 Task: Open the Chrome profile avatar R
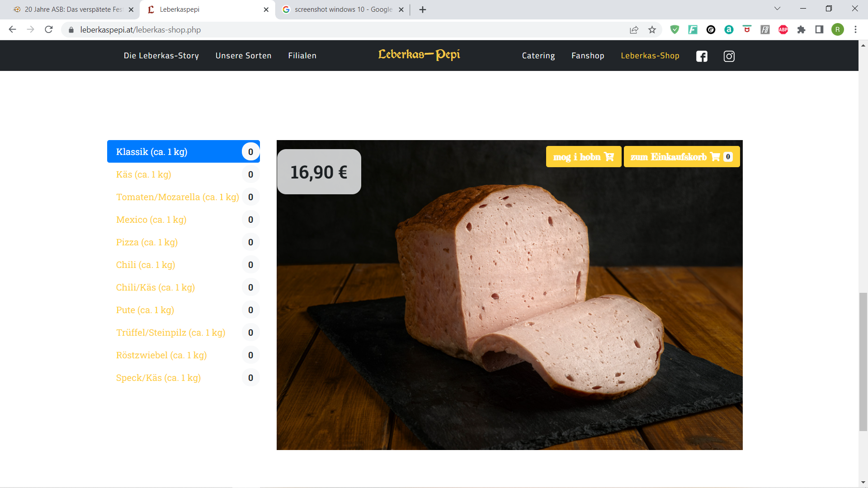click(x=838, y=30)
